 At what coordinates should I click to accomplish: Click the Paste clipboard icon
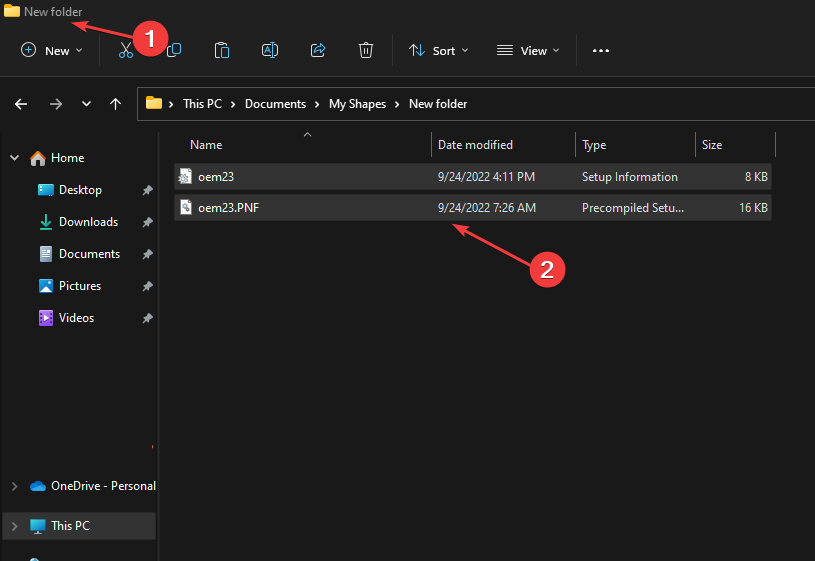click(x=222, y=50)
